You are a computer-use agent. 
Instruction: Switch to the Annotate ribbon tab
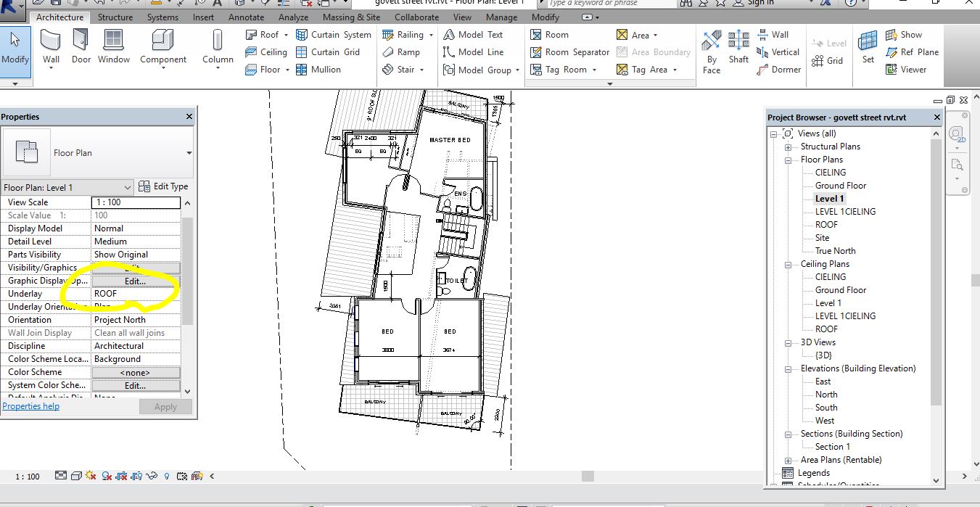tap(246, 17)
